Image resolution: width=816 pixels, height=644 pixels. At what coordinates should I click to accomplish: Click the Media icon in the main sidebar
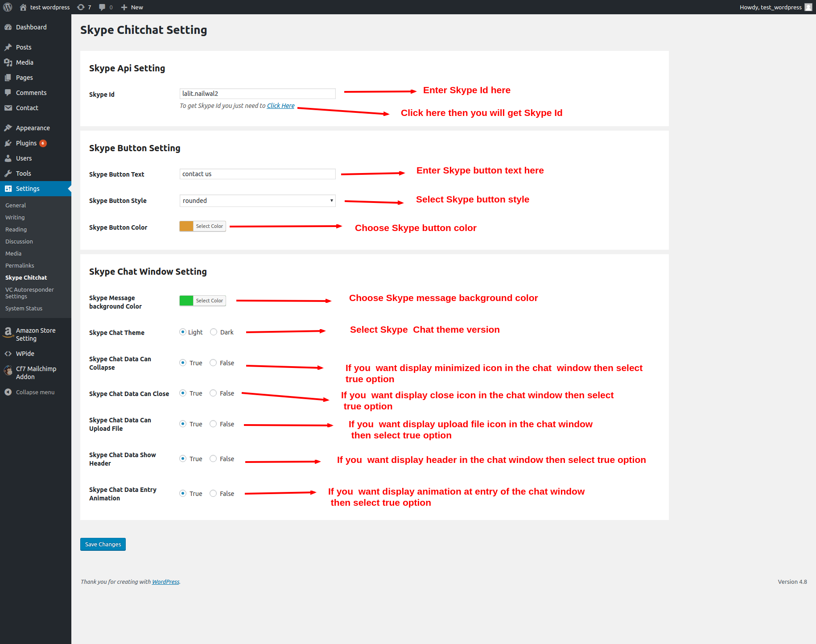8,62
